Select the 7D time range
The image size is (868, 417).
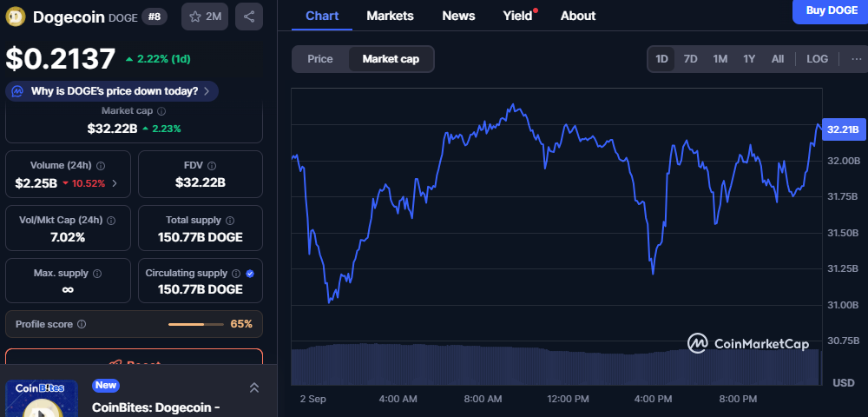(690, 59)
